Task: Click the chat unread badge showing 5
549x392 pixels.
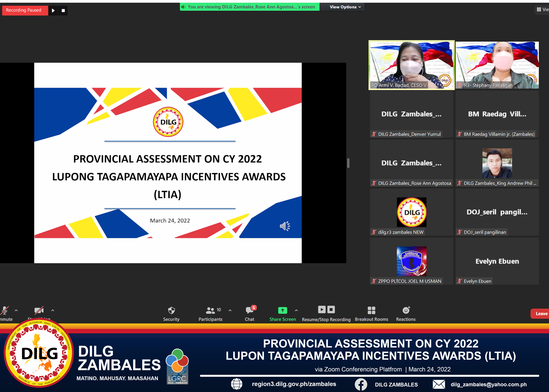Action: (254, 308)
